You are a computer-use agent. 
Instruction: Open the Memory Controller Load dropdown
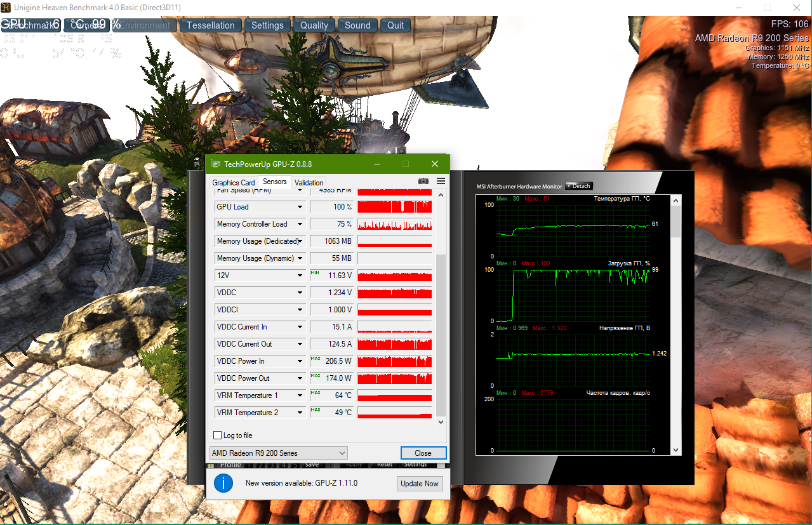click(300, 224)
